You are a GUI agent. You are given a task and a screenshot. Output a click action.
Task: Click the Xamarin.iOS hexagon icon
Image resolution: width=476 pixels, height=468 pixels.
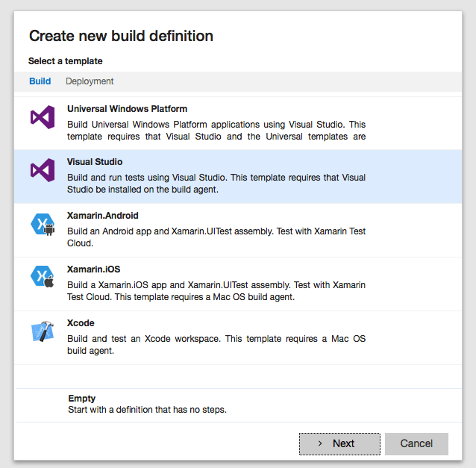[x=43, y=276]
